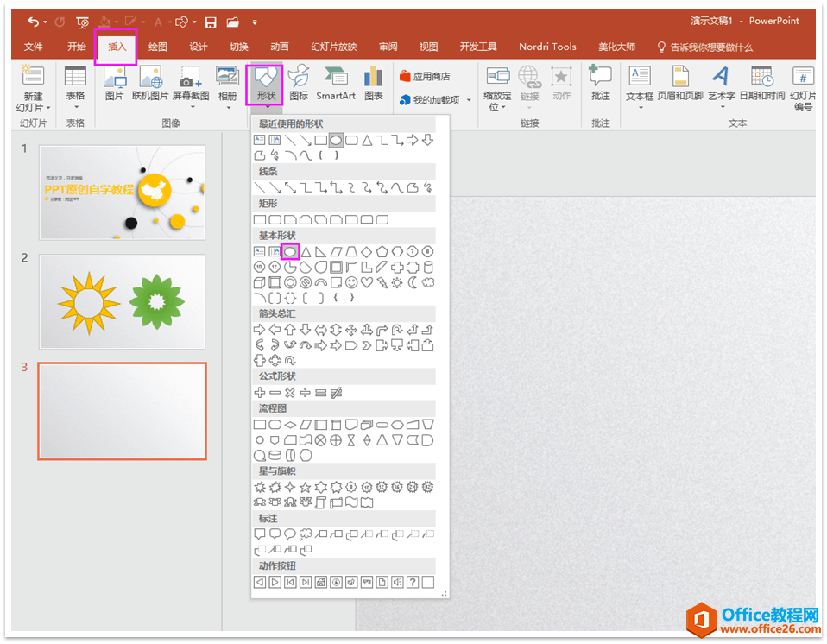Expand the 新建幻灯片 dropdown arrow

(48, 108)
